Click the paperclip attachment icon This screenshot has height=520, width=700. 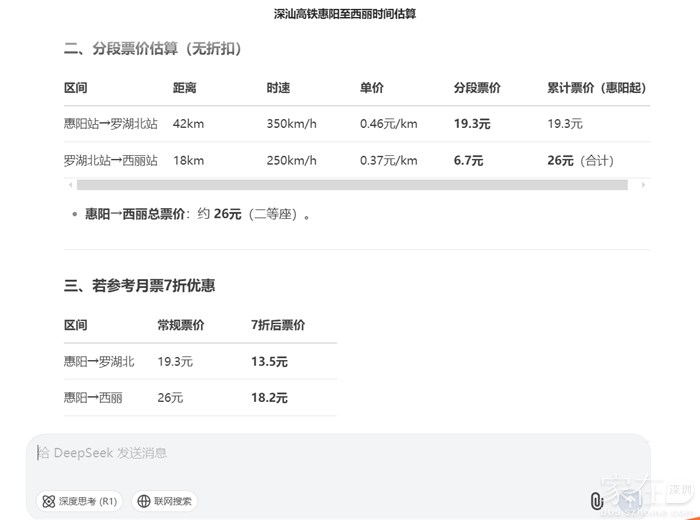[597, 501]
